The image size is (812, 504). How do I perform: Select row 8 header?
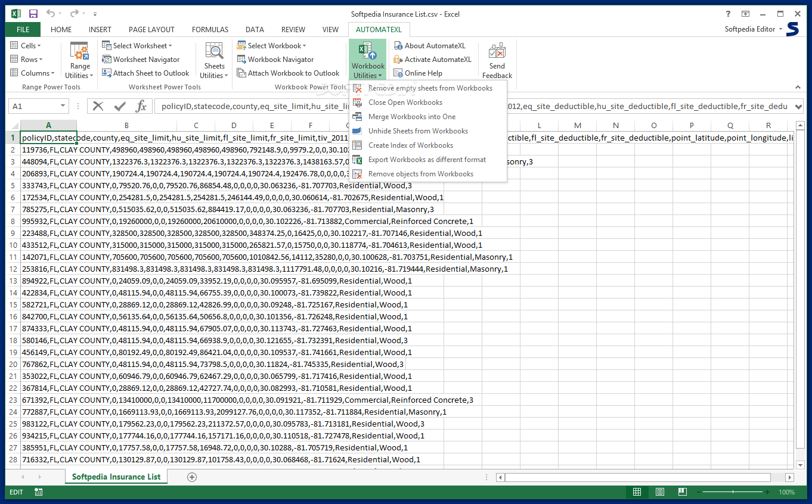tap(13, 221)
